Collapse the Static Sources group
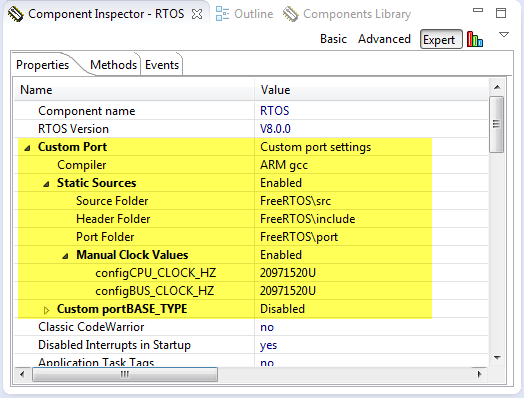Screen dimensions: 524x398 coord(47,184)
